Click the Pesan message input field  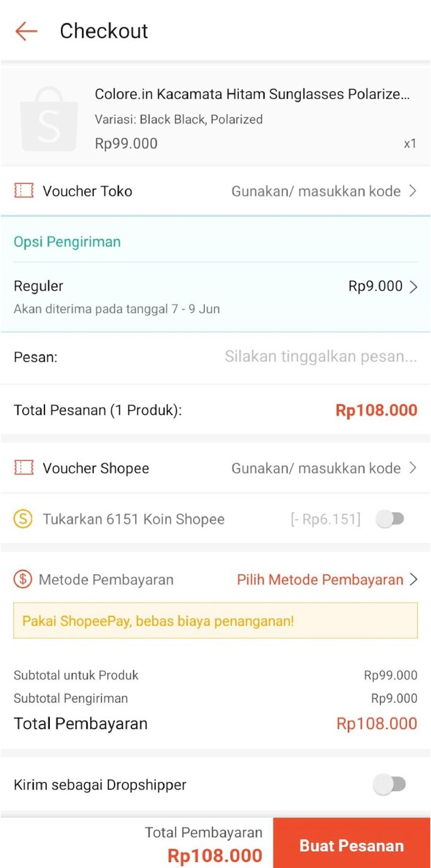(x=320, y=357)
